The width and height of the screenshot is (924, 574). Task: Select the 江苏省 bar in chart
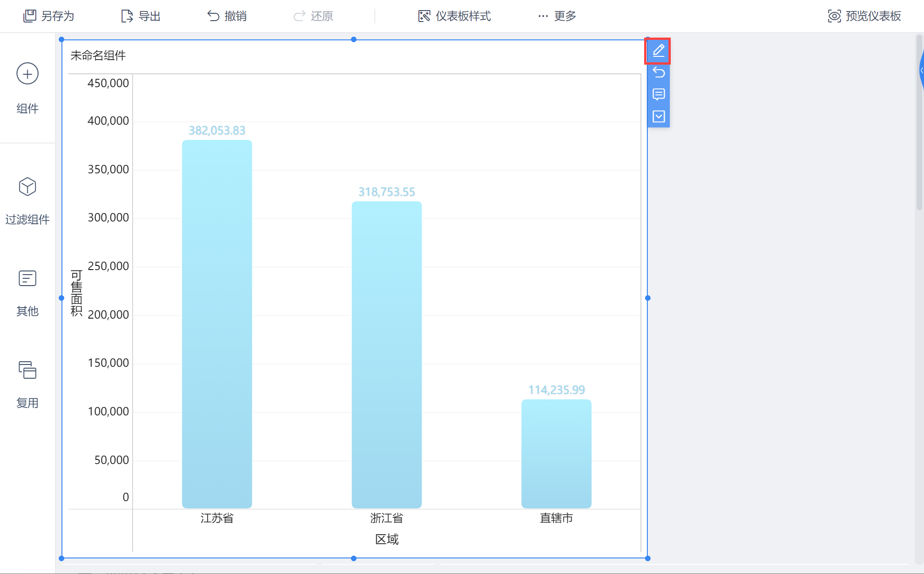[217, 323]
